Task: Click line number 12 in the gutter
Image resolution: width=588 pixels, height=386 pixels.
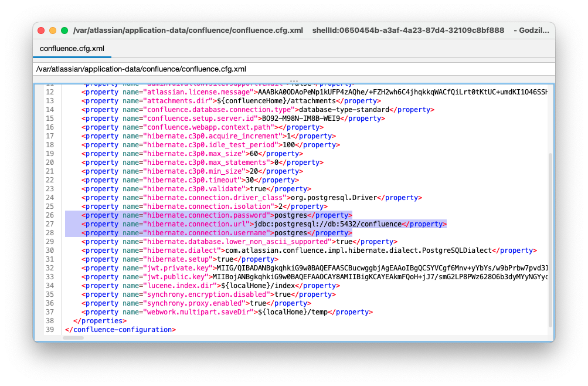Action: click(50, 92)
